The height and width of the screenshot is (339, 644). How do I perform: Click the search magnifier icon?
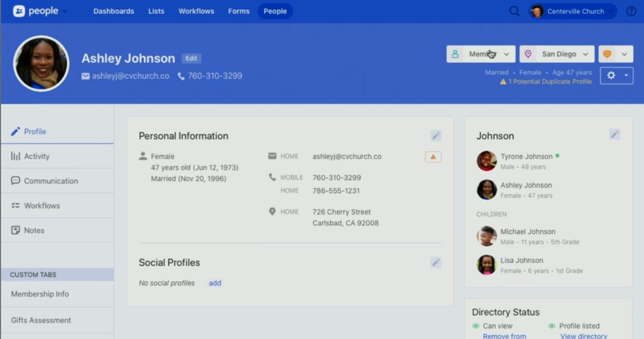(514, 10)
